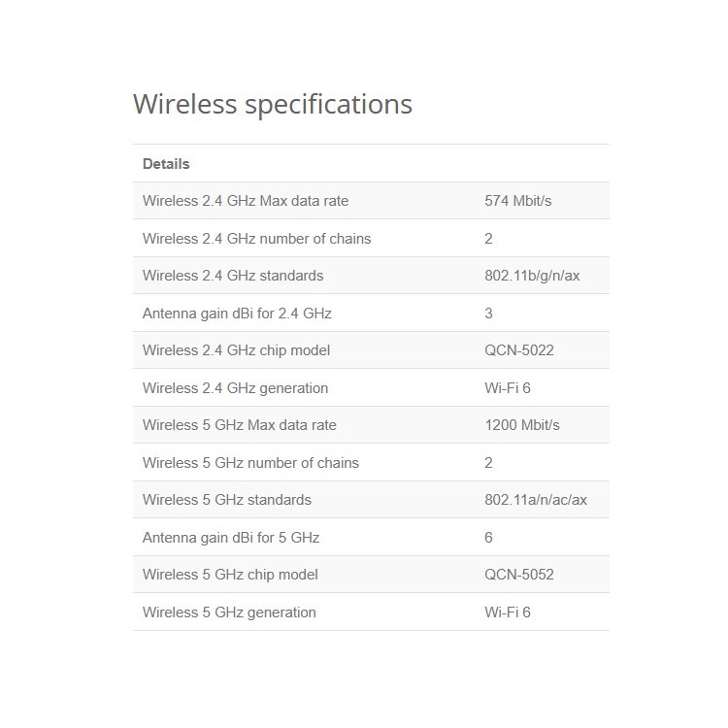728x728 pixels.
Task: Click Wireless 5 GHz number of chains row
Action: [x=371, y=462]
